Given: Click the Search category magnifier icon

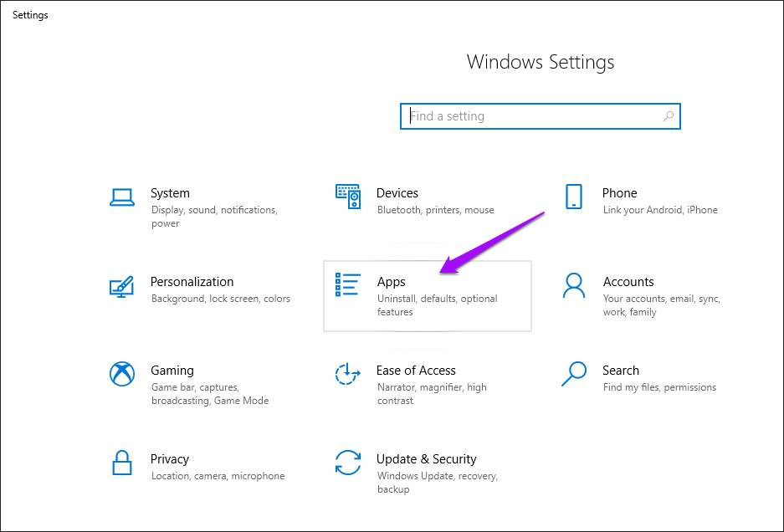Looking at the screenshot, I should coord(574,373).
